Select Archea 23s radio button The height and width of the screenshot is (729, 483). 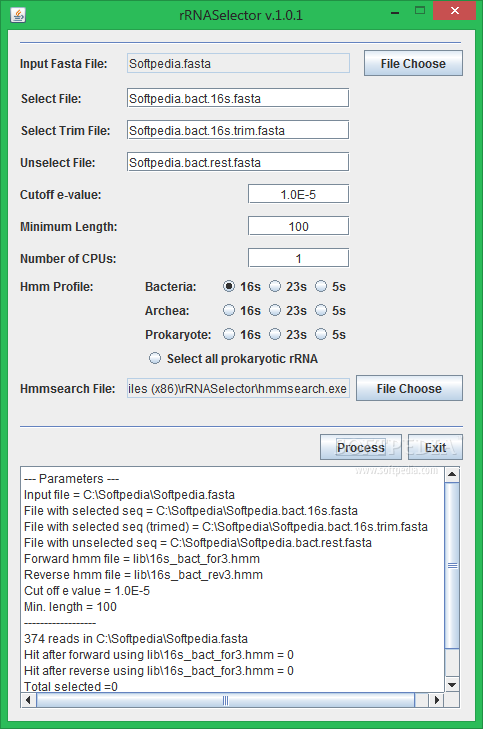tap(275, 310)
